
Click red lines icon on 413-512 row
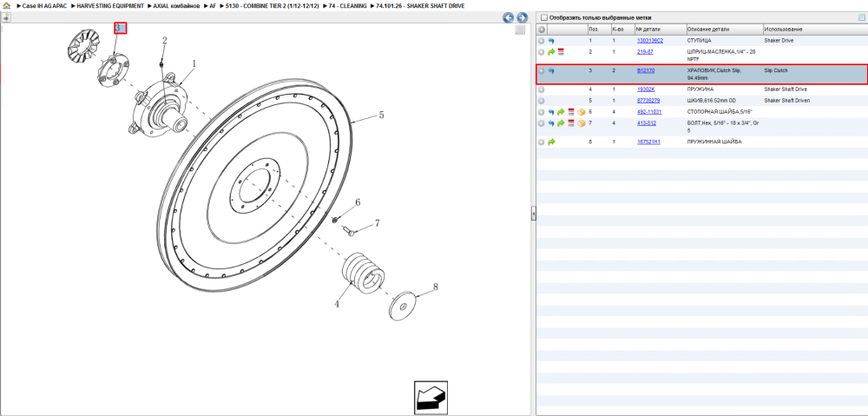pyautogui.click(x=571, y=123)
